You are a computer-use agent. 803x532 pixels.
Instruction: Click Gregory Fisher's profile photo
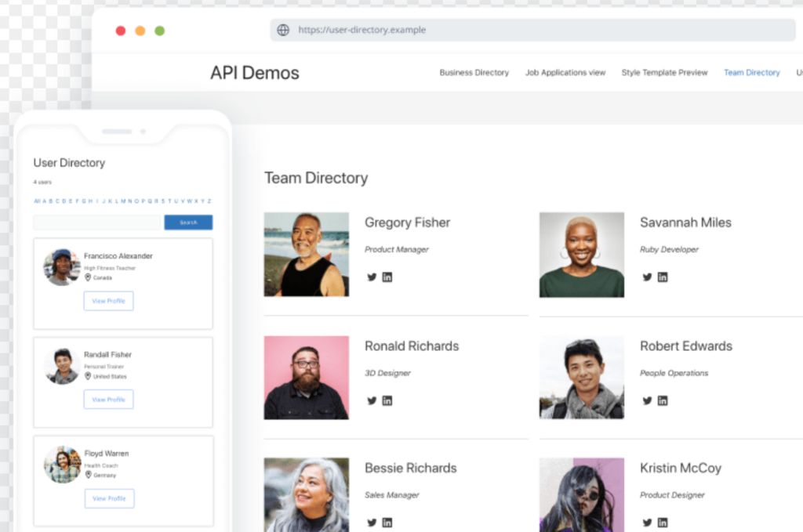[307, 255]
